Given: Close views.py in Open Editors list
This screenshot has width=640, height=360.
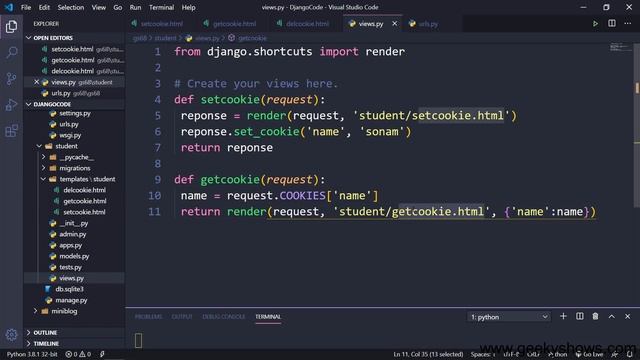Looking at the screenshot, I should (36, 82).
